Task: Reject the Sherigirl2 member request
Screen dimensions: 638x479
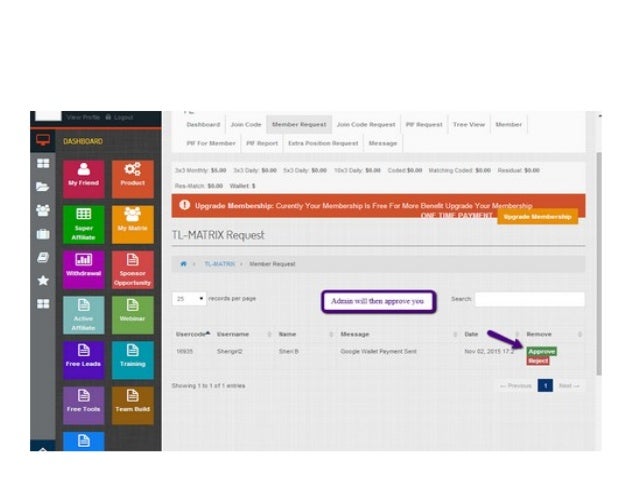Action: (x=538, y=361)
